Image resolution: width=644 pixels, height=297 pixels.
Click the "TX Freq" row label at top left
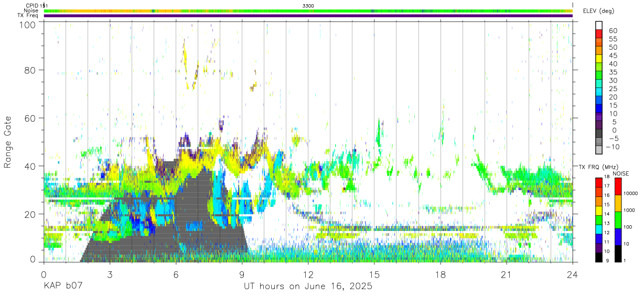(28, 16)
